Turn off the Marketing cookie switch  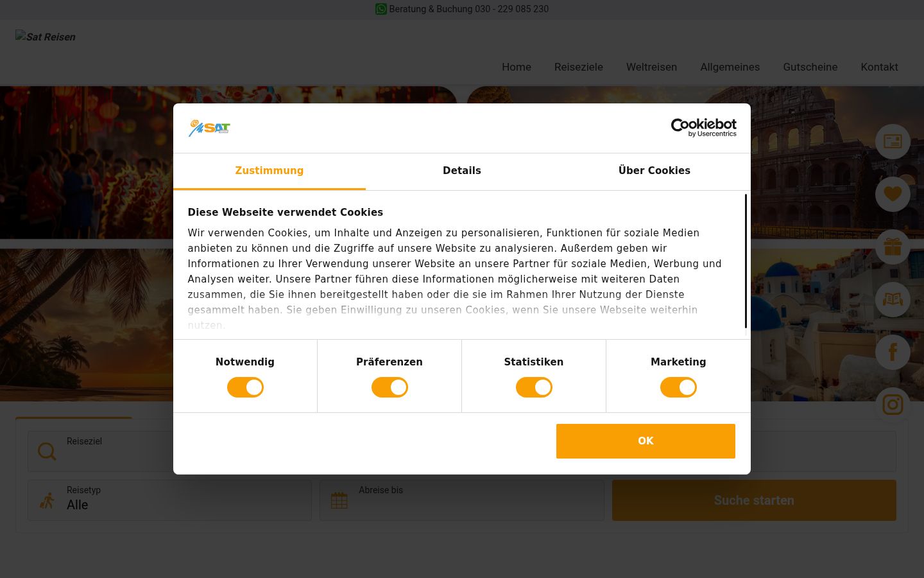(678, 387)
